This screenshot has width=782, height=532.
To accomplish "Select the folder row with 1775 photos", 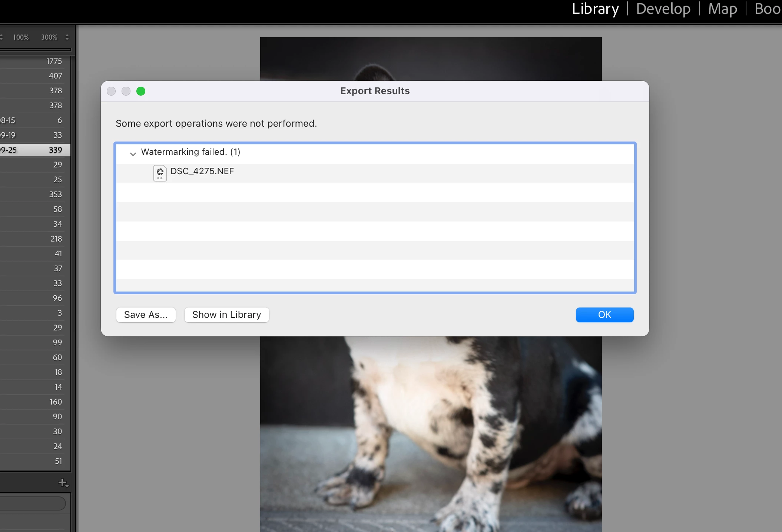I will pos(37,61).
